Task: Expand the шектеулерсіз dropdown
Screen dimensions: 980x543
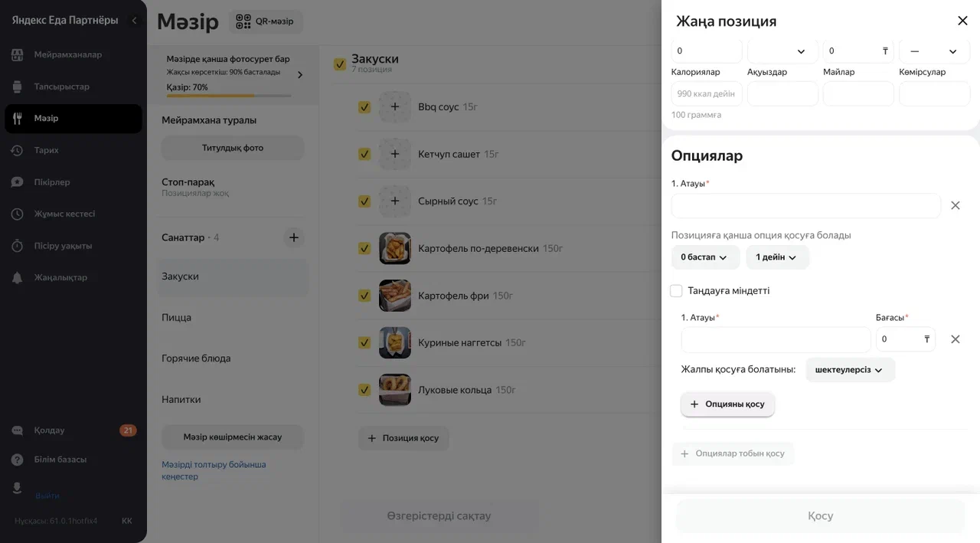Action: tap(850, 370)
